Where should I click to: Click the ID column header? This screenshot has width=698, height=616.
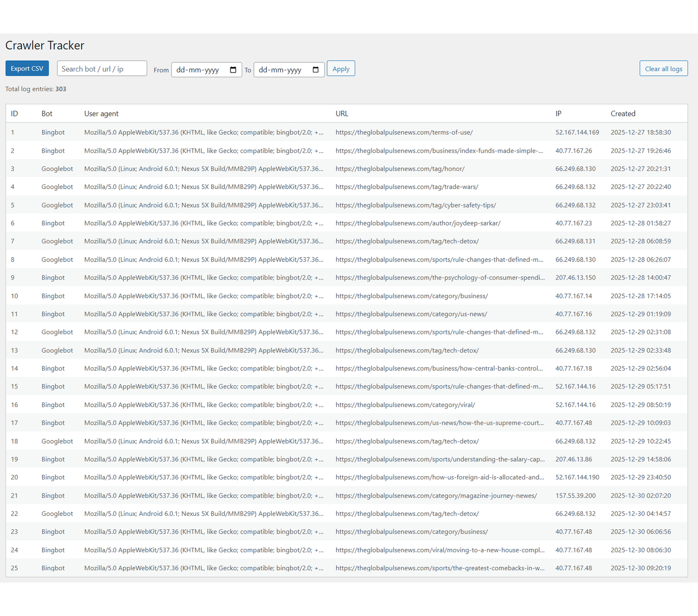point(14,113)
